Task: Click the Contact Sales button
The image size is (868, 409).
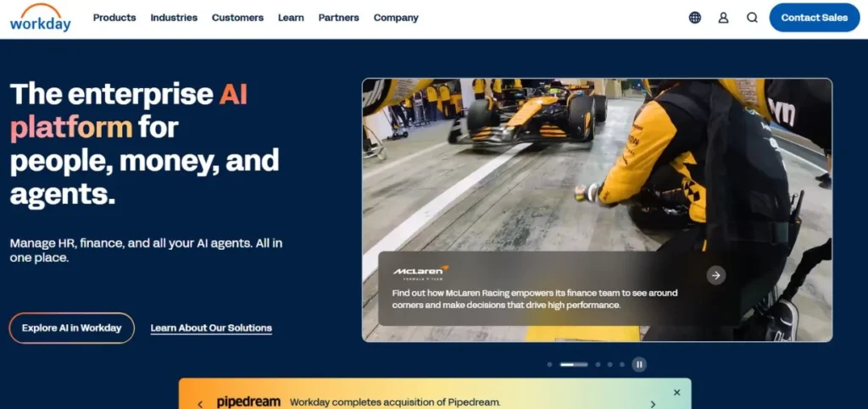Action: coord(814,18)
